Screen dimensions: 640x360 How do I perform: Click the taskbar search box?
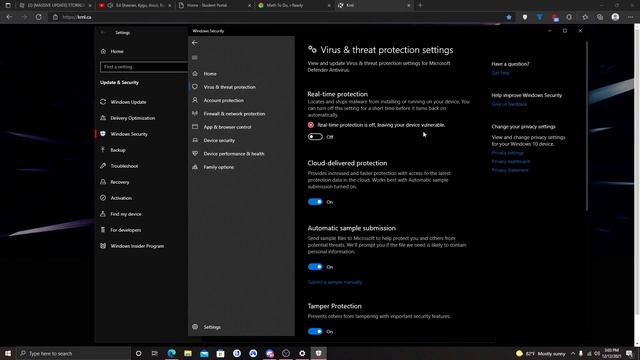73,353
